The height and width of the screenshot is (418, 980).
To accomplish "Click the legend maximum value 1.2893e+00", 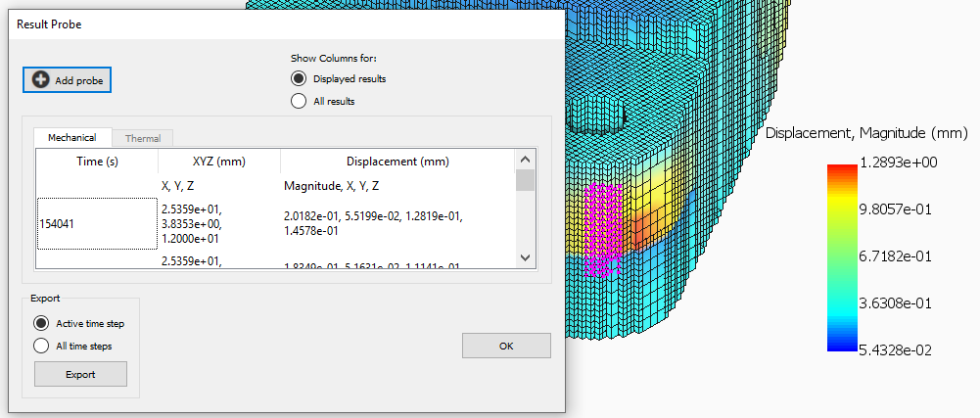I will click(899, 163).
